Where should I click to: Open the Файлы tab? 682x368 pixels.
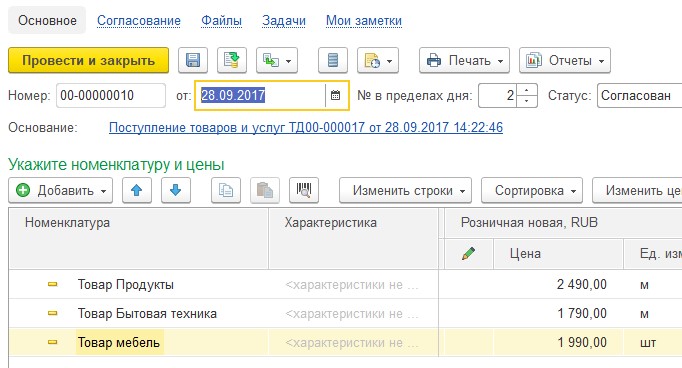[221, 20]
